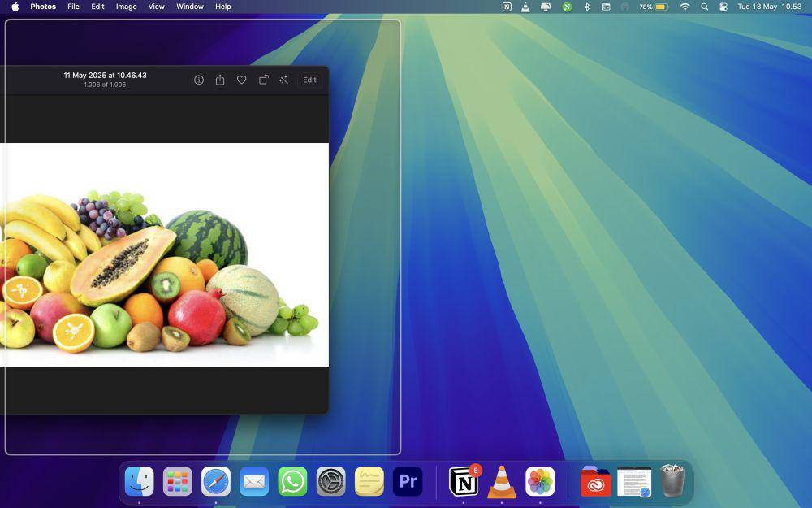Click the VLC cone icon in menu bar

click(525, 7)
